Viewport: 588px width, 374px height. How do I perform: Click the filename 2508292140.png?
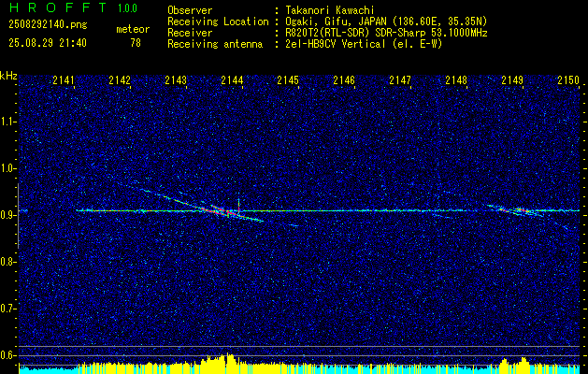click(48, 24)
